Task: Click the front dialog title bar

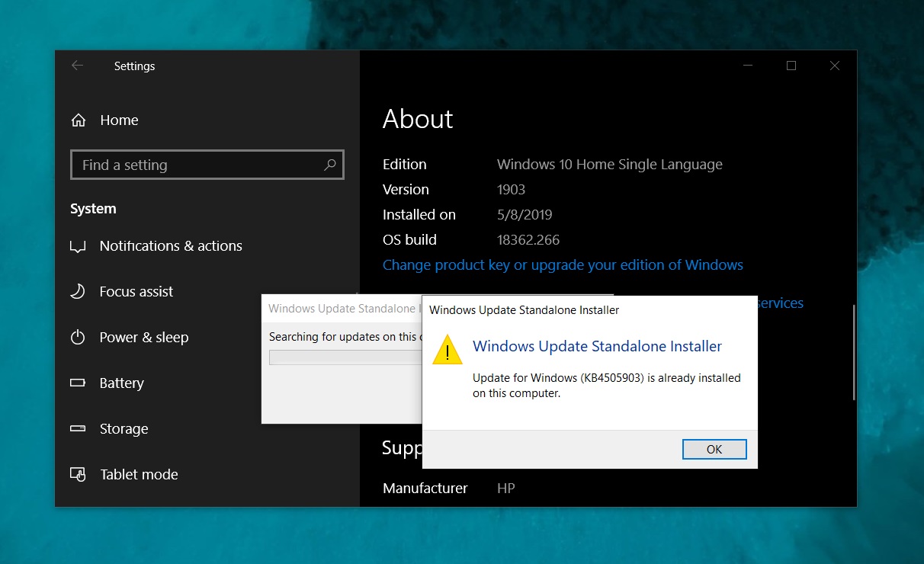Action: click(590, 309)
